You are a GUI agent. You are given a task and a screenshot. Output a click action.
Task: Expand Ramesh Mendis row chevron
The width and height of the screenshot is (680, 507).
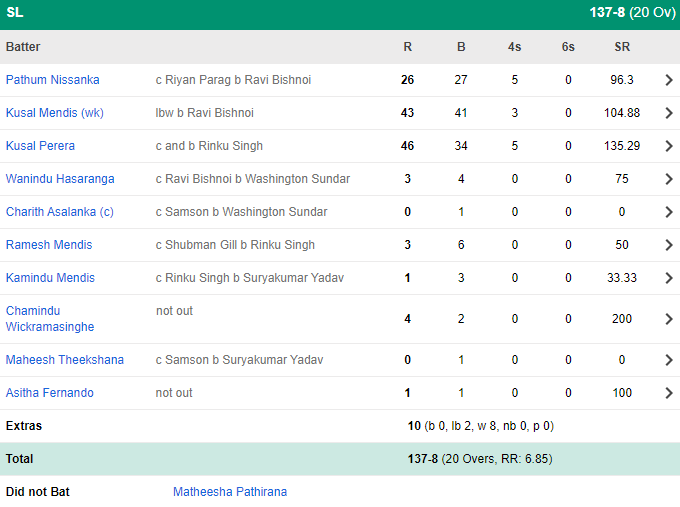coord(668,245)
